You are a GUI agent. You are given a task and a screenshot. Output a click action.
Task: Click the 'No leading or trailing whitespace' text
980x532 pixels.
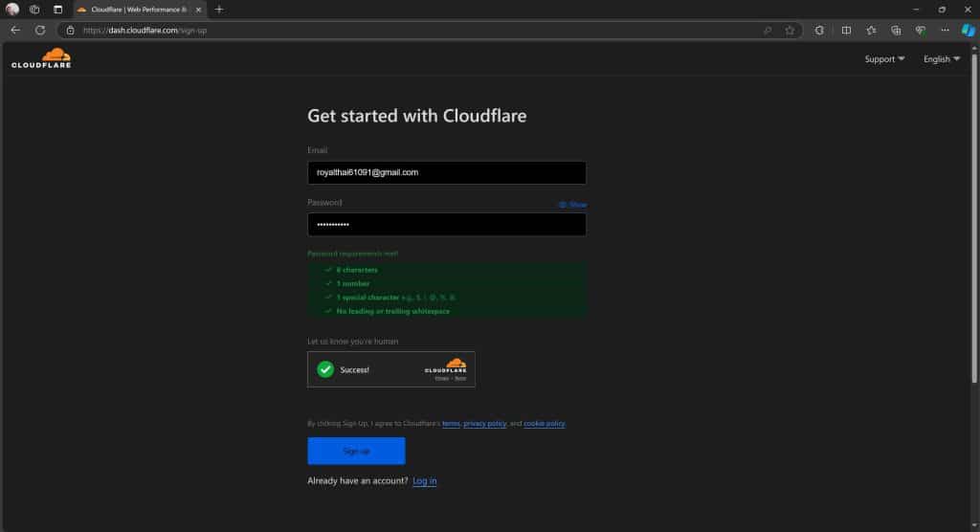click(393, 311)
